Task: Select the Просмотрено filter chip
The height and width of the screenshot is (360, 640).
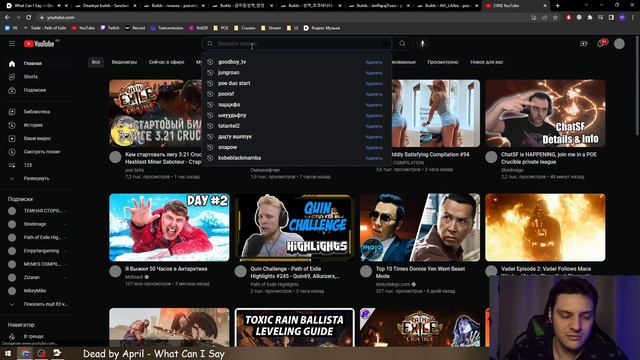Action: tap(442, 62)
